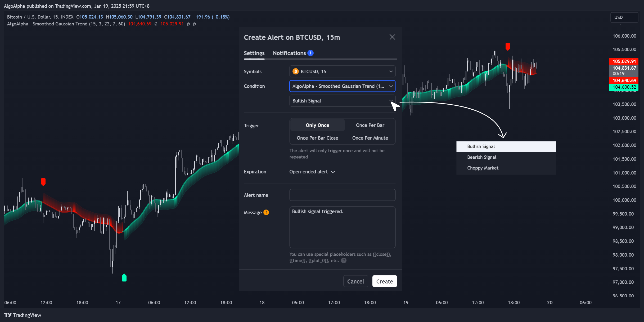Choose Once Per Minute trigger
The width and height of the screenshot is (644, 322).
pos(370,138)
